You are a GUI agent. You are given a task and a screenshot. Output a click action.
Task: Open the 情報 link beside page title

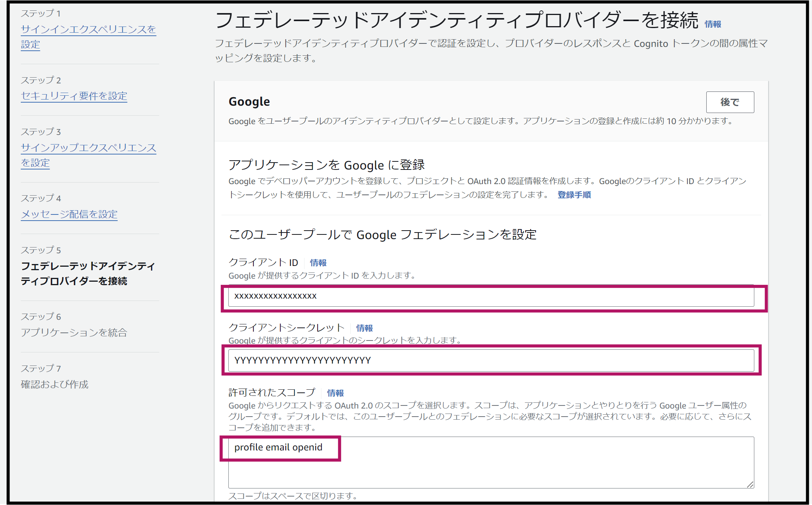713,24
